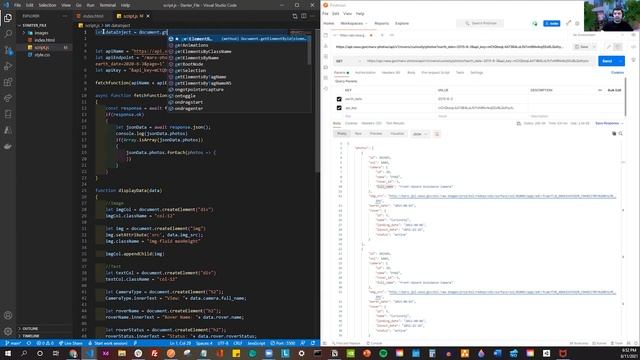
Task: Click the git branch indicator in status bar
Action: point(13,343)
